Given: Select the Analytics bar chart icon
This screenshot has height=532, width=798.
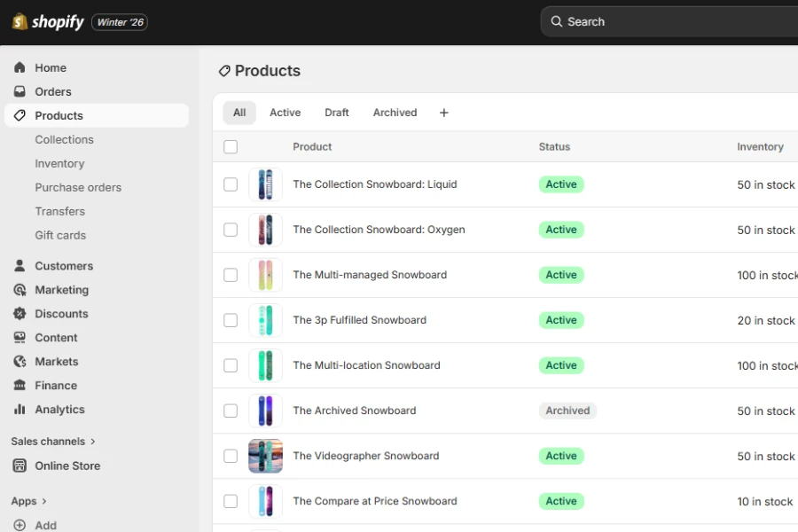Looking at the screenshot, I should [x=19, y=409].
